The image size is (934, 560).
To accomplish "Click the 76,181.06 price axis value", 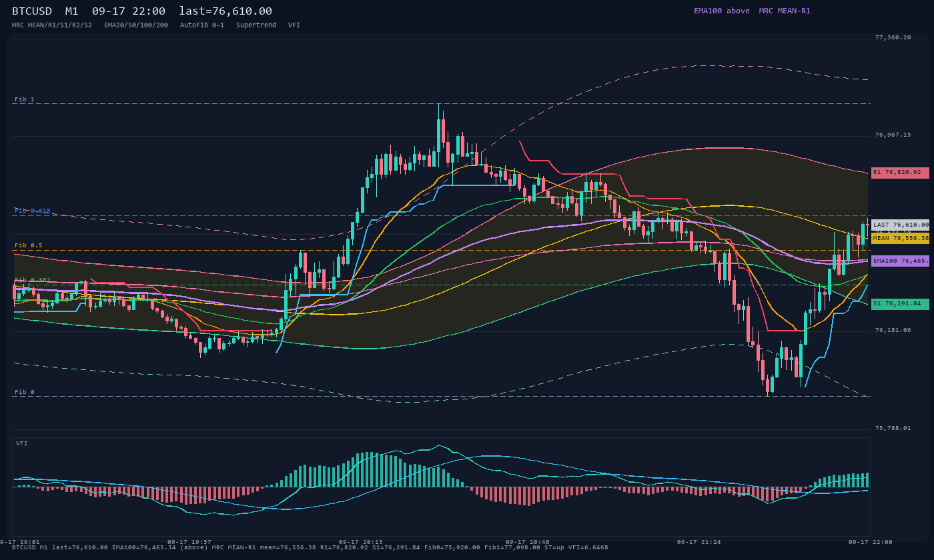I will [893, 330].
